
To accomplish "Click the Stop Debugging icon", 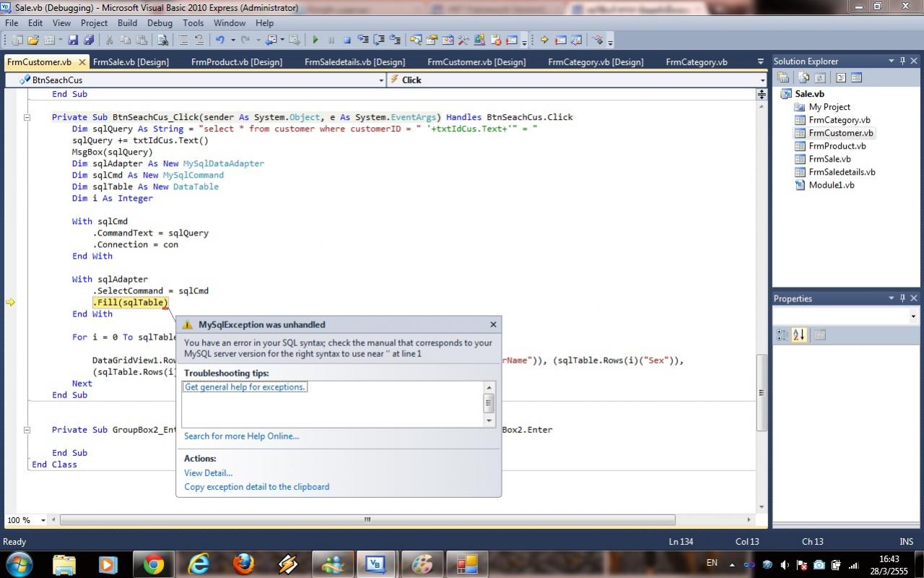I will pyautogui.click(x=346, y=40).
